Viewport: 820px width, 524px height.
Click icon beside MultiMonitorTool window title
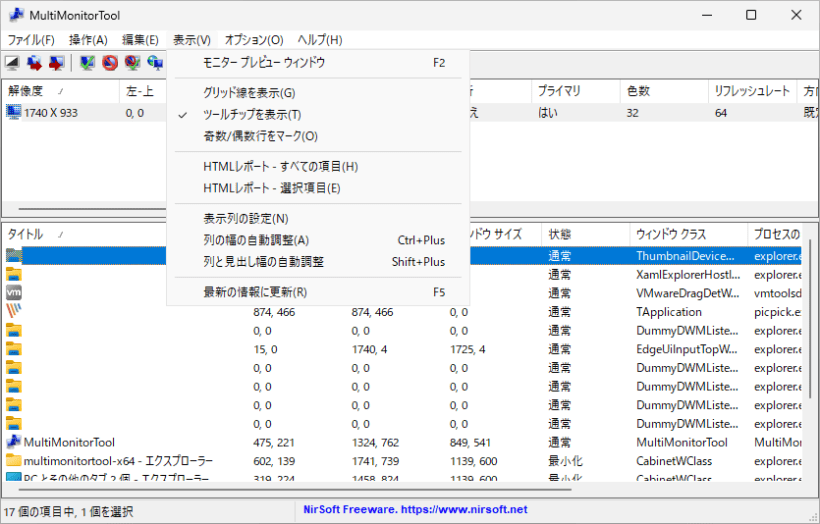(x=14, y=442)
